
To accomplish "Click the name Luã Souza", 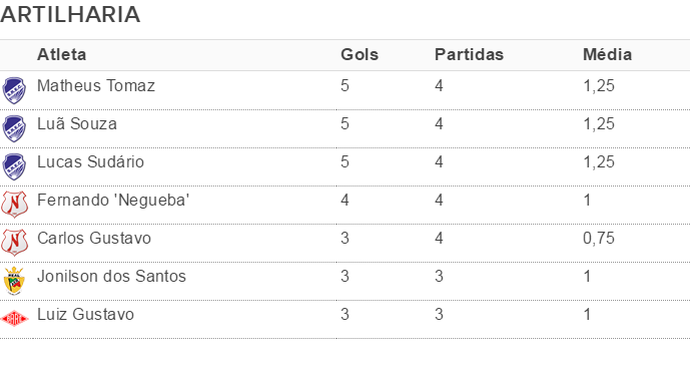I will 77,124.
